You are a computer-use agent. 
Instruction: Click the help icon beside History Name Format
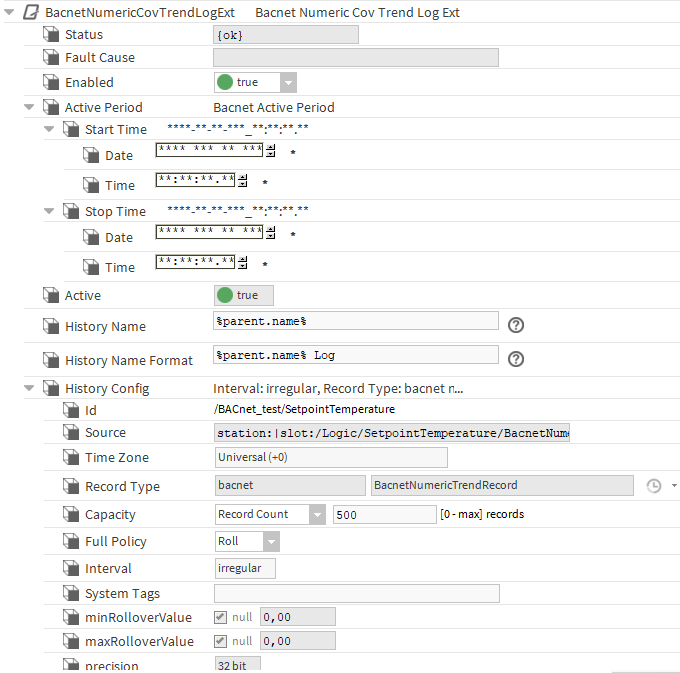[x=516, y=359]
